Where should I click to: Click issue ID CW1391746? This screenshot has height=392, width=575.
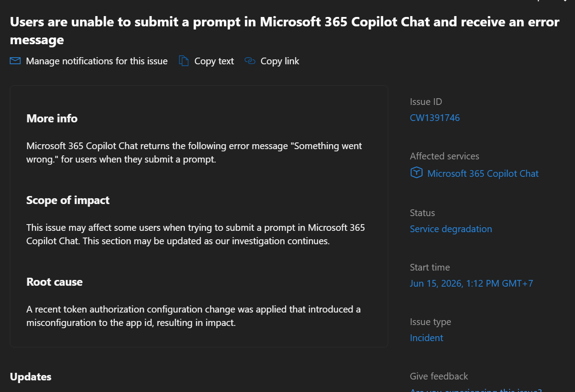pyautogui.click(x=435, y=118)
